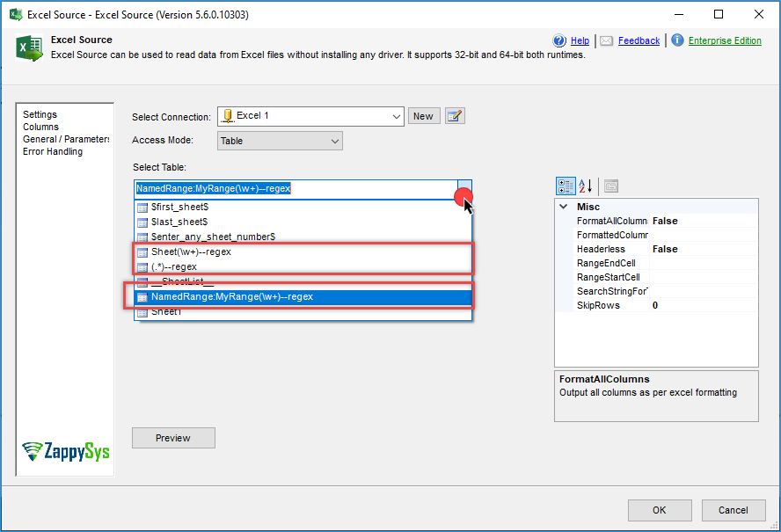This screenshot has width=781, height=532.
Task: Click the title bar Excel app icon
Action: (x=16, y=14)
